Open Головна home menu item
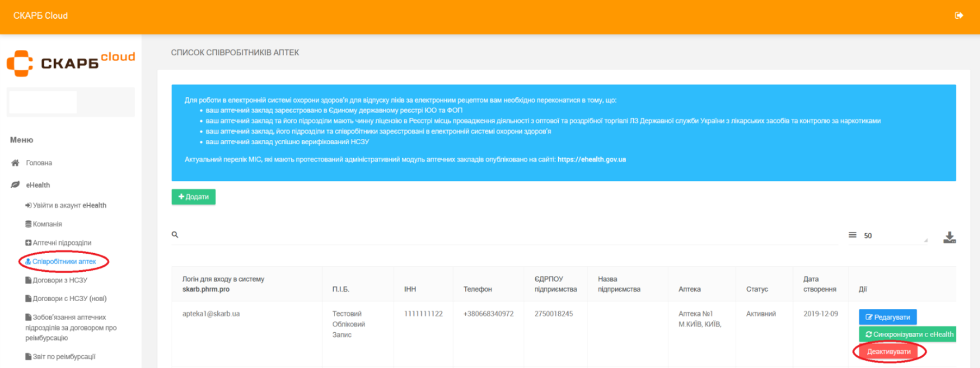Viewport: 980px width, 368px height. click(39, 163)
